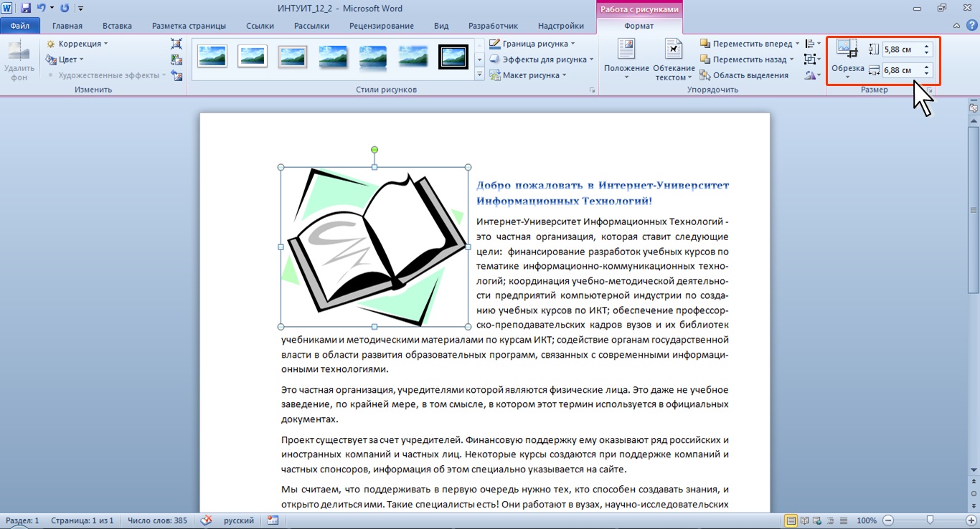Open the Rotate objects dropdown icon
Image resolution: width=980 pixels, height=529 pixels.
click(813, 75)
